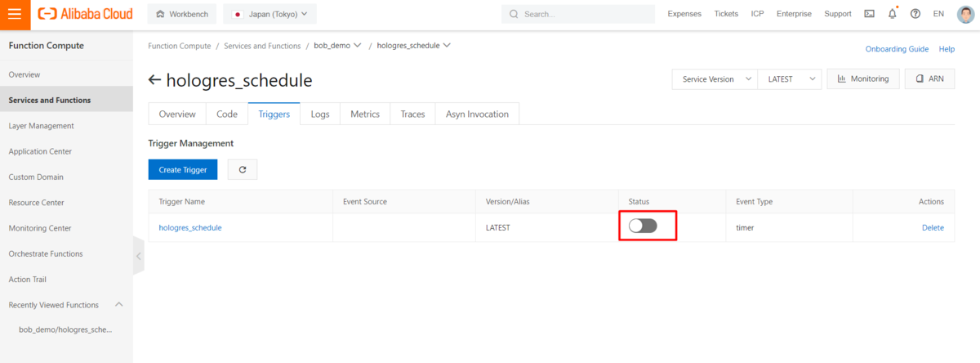Switch to the Overview tab
Viewport: 980px width, 363px height.
point(177,114)
